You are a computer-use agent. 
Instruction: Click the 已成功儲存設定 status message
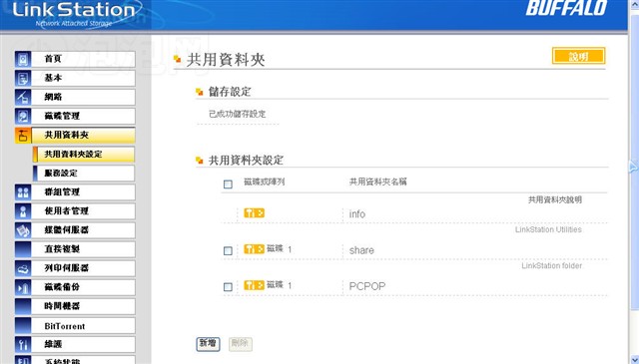(238, 115)
